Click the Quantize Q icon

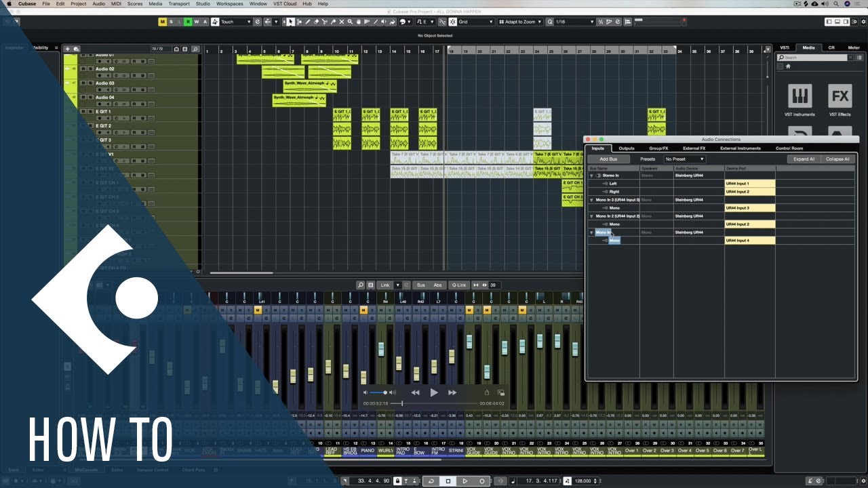(x=549, y=22)
